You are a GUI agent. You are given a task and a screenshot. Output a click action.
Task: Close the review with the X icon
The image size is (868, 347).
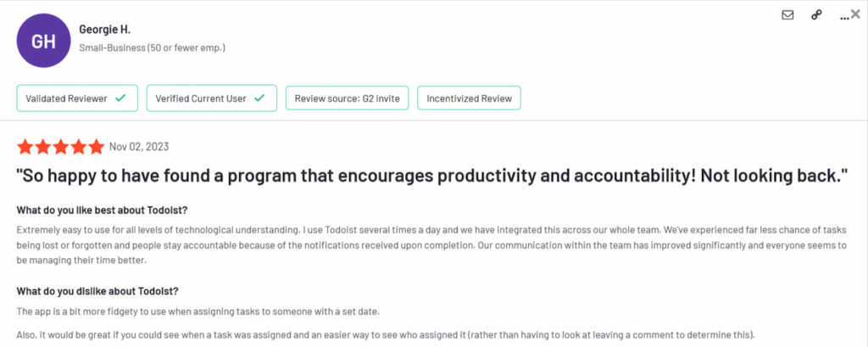click(x=855, y=14)
